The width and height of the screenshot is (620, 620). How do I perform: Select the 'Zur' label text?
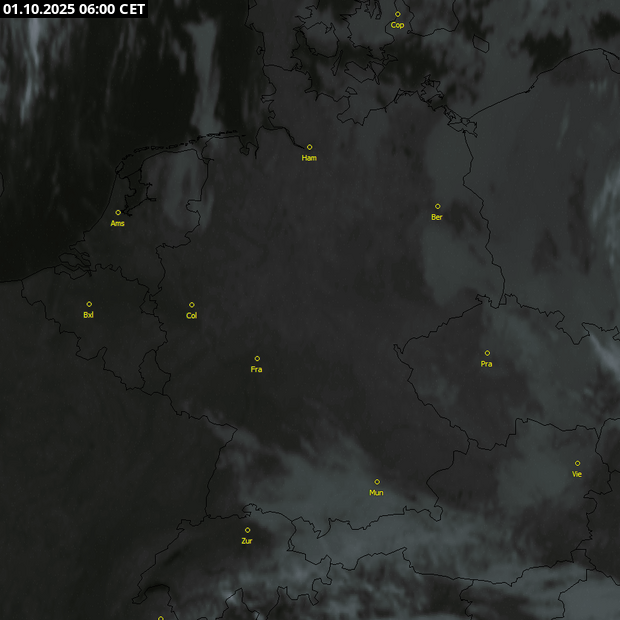(247, 541)
